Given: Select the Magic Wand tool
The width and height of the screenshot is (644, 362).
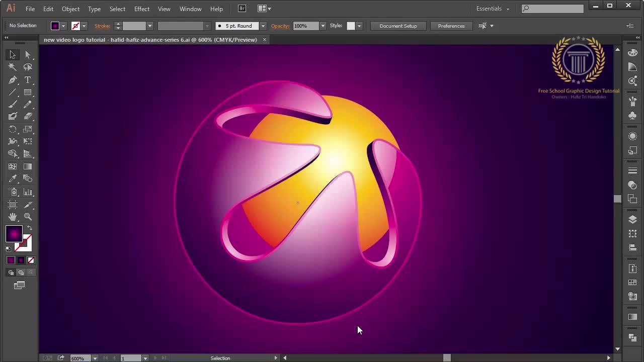Looking at the screenshot, I should pyautogui.click(x=13, y=67).
